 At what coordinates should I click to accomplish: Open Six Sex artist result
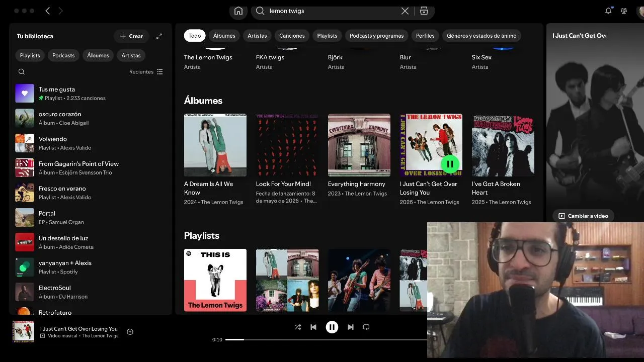click(x=481, y=57)
